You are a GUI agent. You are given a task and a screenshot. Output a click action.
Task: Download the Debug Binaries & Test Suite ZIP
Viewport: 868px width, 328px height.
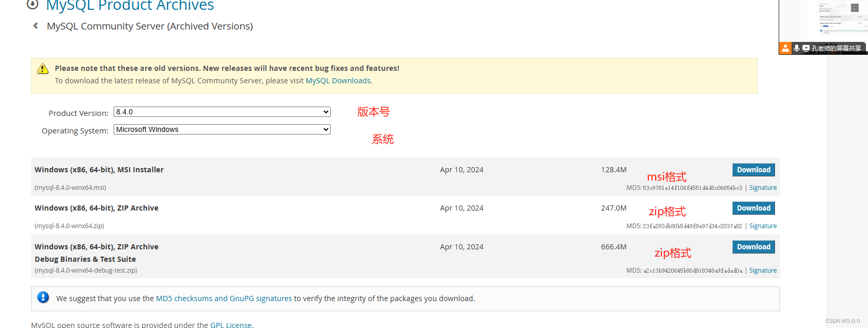tap(753, 247)
